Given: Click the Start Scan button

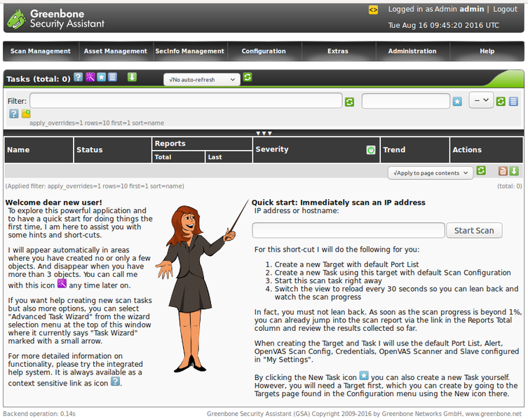Looking at the screenshot, I should (474, 230).
